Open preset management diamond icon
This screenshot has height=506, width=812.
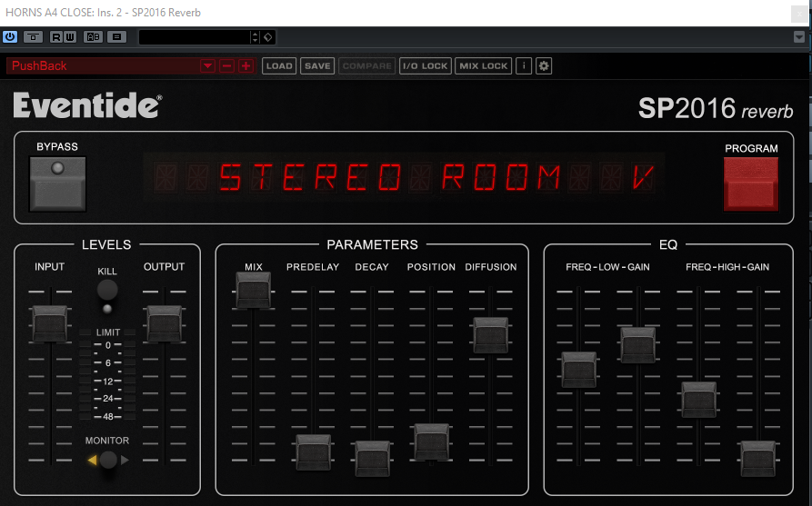coord(267,36)
